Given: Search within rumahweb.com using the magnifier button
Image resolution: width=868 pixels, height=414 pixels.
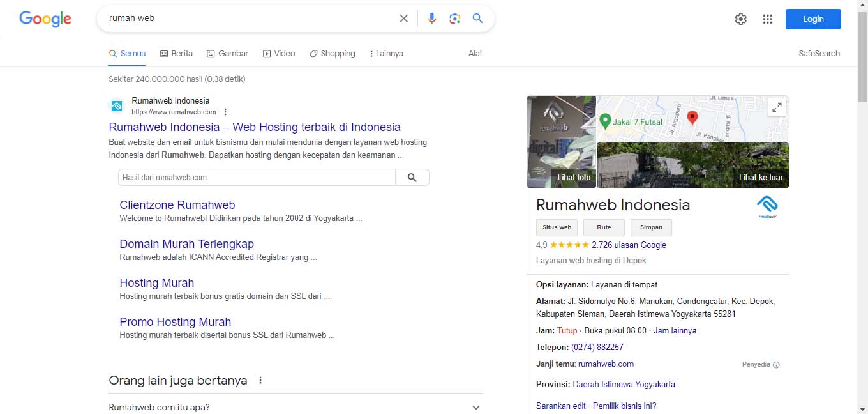Looking at the screenshot, I should 412,177.
